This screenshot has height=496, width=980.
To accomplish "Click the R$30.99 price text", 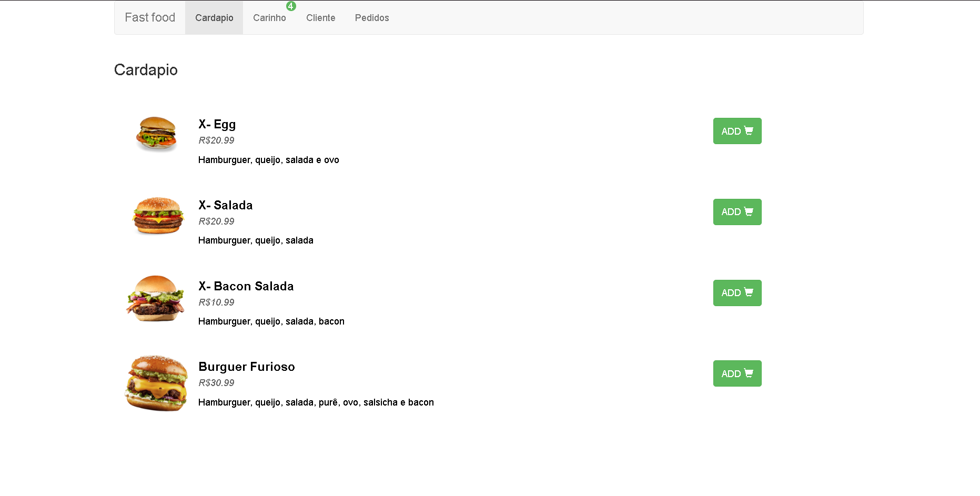I will [216, 383].
